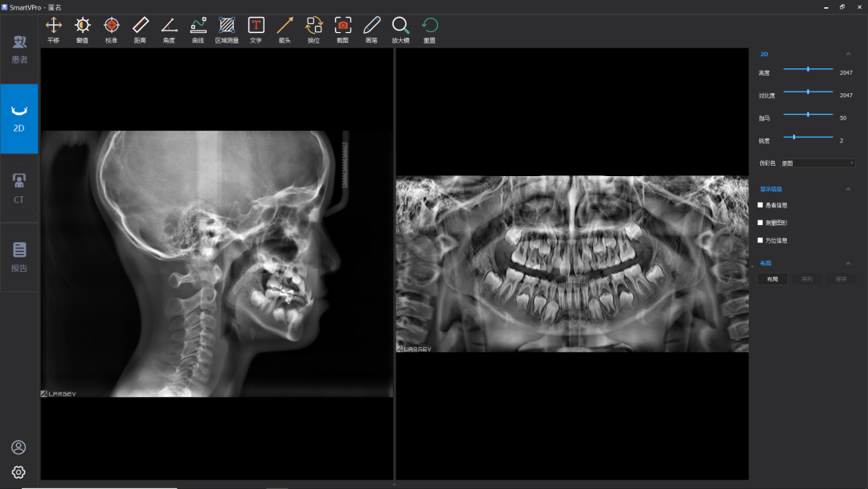Click the 序列 sequence button

point(807,279)
